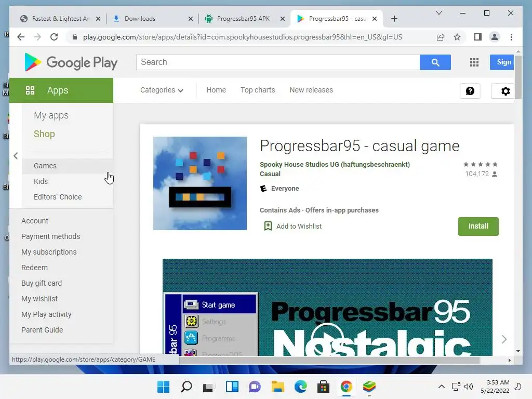
Task: Show next screenshot with right chevron
Action: pyautogui.click(x=504, y=339)
